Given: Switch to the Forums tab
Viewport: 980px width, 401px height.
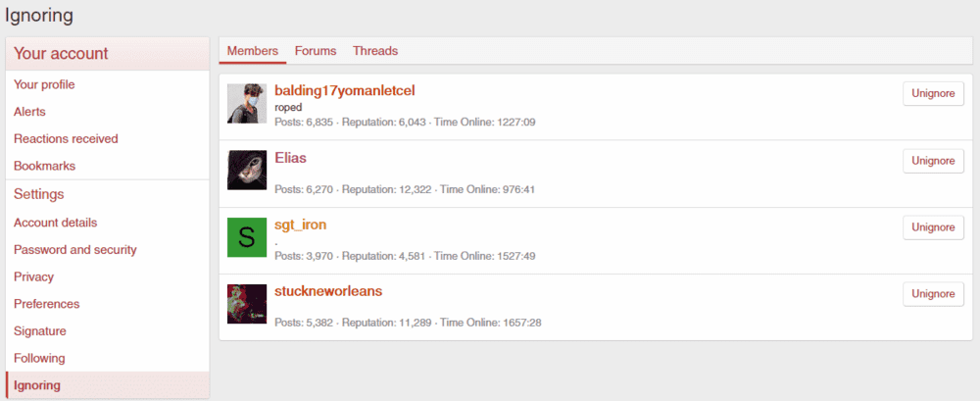Looking at the screenshot, I should tap(316, 51).
